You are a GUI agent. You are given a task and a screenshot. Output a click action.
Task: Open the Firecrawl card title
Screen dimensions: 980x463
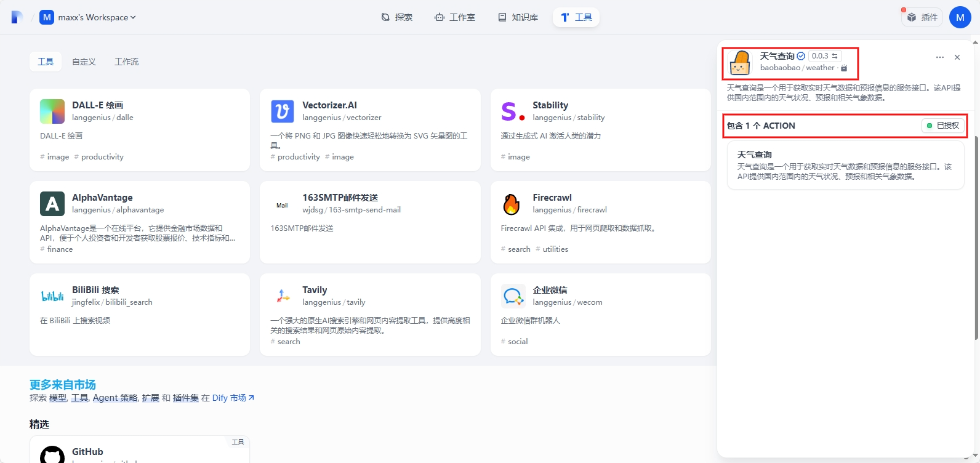[x=552, y=198]
